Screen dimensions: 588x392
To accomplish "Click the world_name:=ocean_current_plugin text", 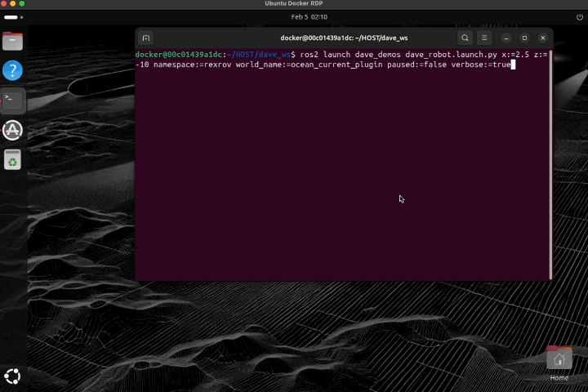I will tap(309, 65).
